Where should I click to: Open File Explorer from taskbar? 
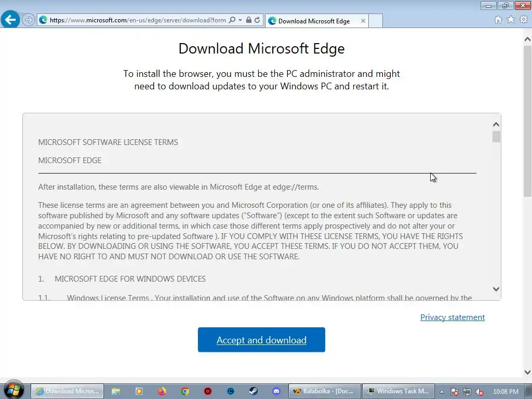tap(116, 391)
